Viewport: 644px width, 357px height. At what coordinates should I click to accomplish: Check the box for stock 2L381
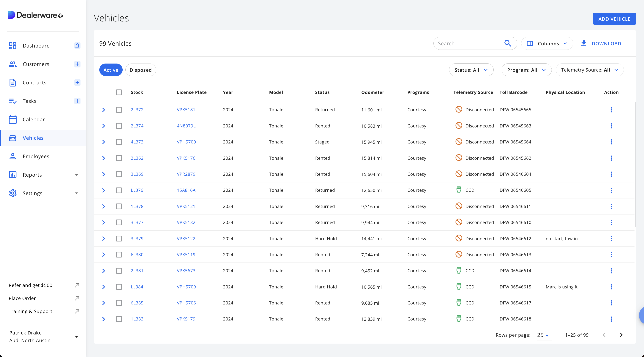coord(119,271)
